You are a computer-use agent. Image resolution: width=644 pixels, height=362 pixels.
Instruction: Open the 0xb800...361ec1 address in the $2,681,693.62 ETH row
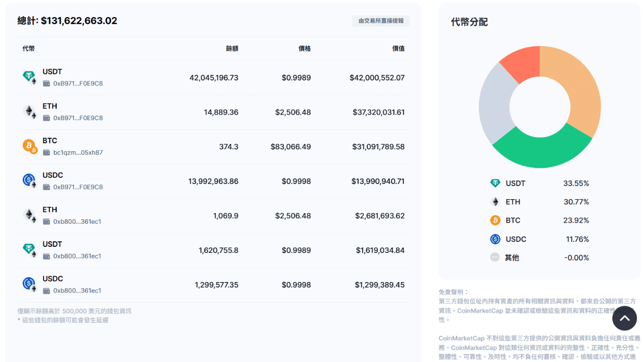pos(77,222)
